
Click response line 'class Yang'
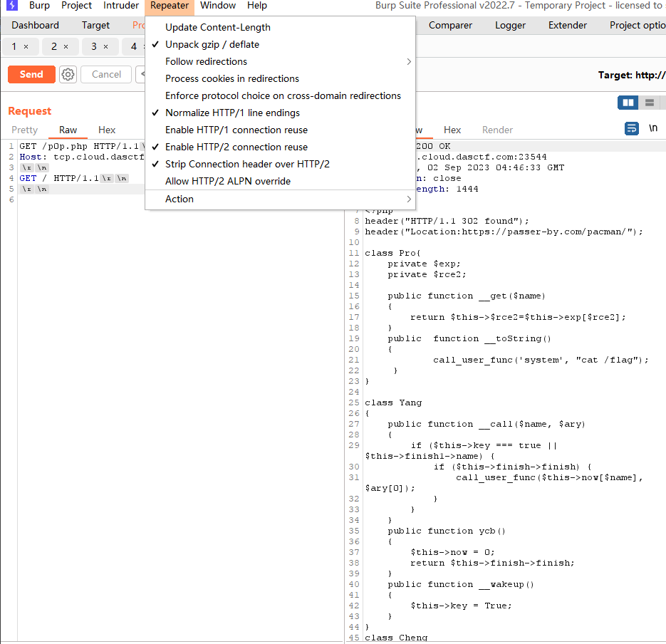click(393, 402)
